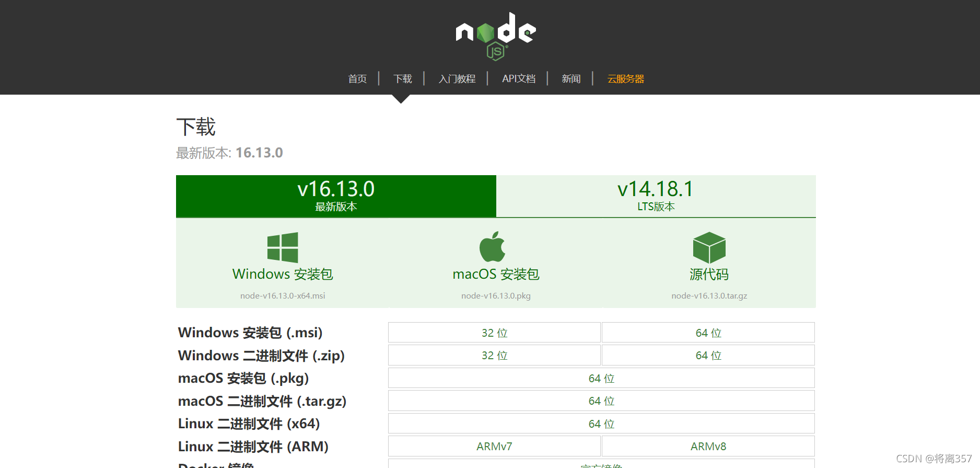
Task: Switch to the v14.18.1 LTS版本 tab
Action: (656, 196)
